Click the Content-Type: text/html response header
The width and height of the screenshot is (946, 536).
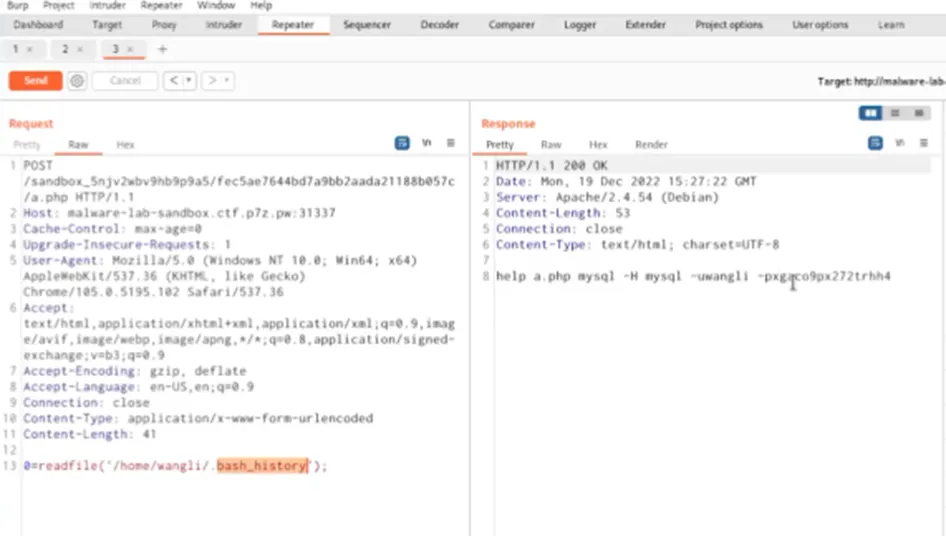(x=638, y=244)
